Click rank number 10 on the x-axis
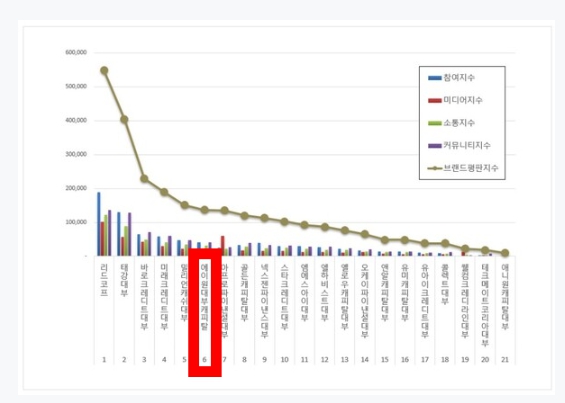This screenshot has width=565, height=403. tap(285, 360)
